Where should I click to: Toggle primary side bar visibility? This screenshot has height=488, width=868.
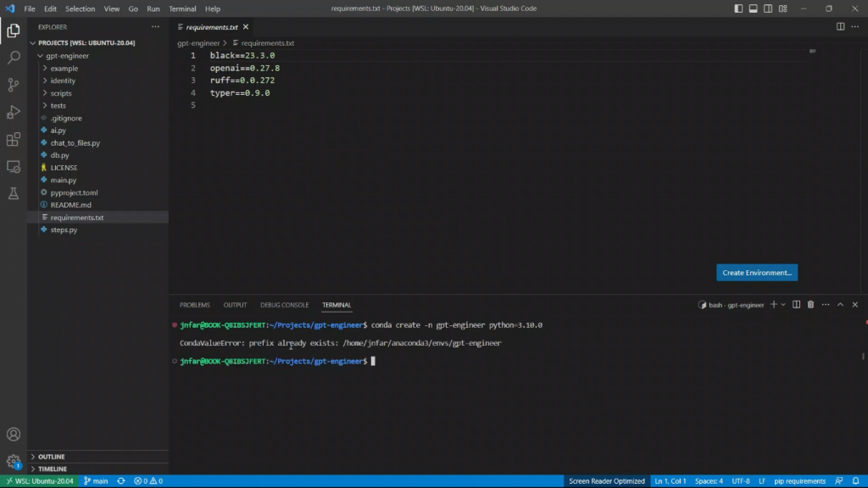pos(739,8)
